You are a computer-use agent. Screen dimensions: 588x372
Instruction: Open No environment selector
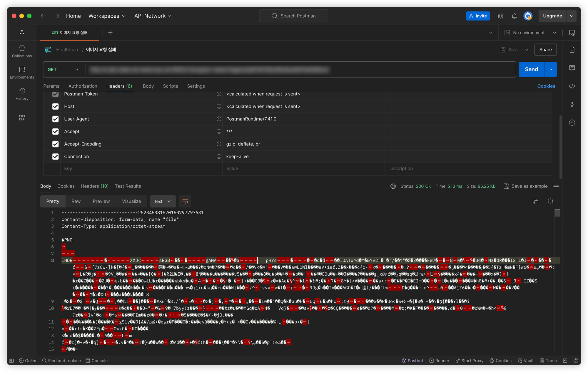(531, 33)
